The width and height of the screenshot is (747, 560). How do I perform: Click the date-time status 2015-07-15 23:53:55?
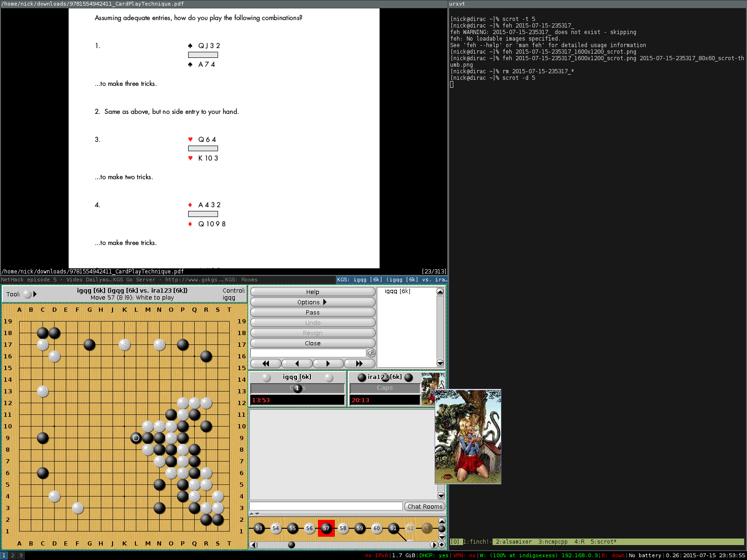point(714,555)
